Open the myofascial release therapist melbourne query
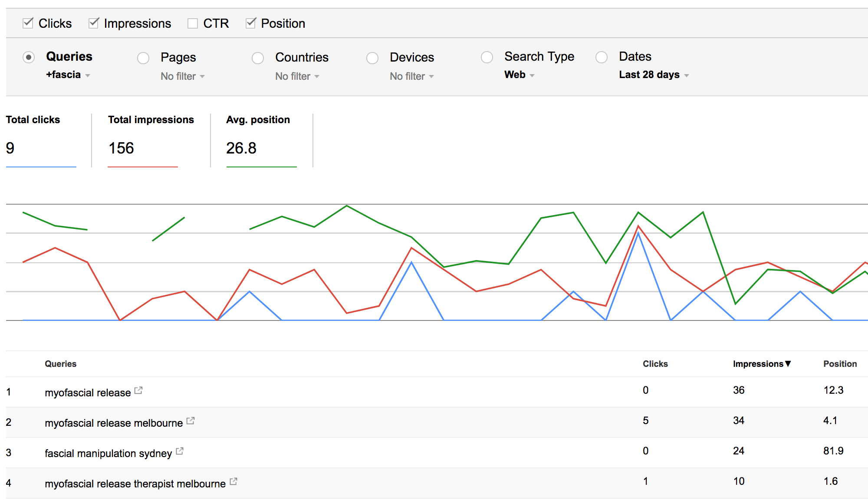868x503 pixels. (x=135, y=483)
